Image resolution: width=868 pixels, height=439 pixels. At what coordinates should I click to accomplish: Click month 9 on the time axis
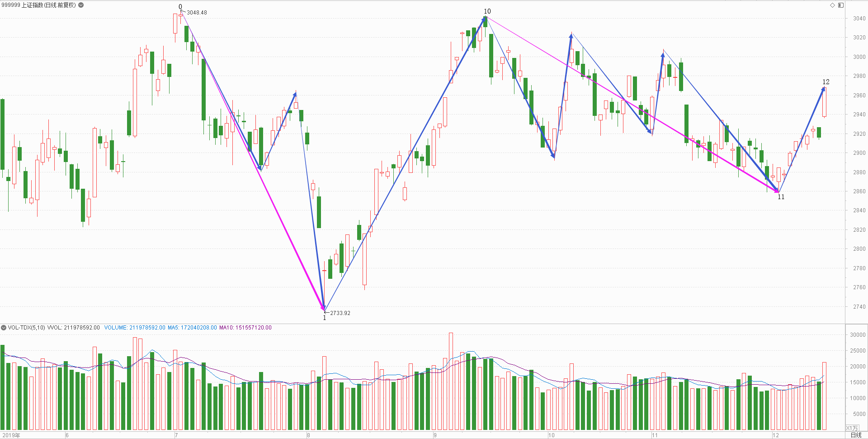(435, 435)
